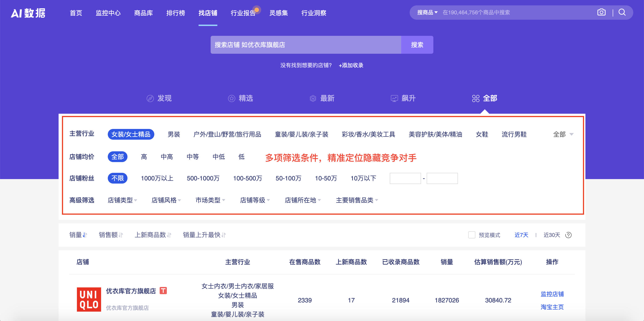Click the 搜索 store search button
The height and width of the screenshot is (321, 644).
point(417,45)
